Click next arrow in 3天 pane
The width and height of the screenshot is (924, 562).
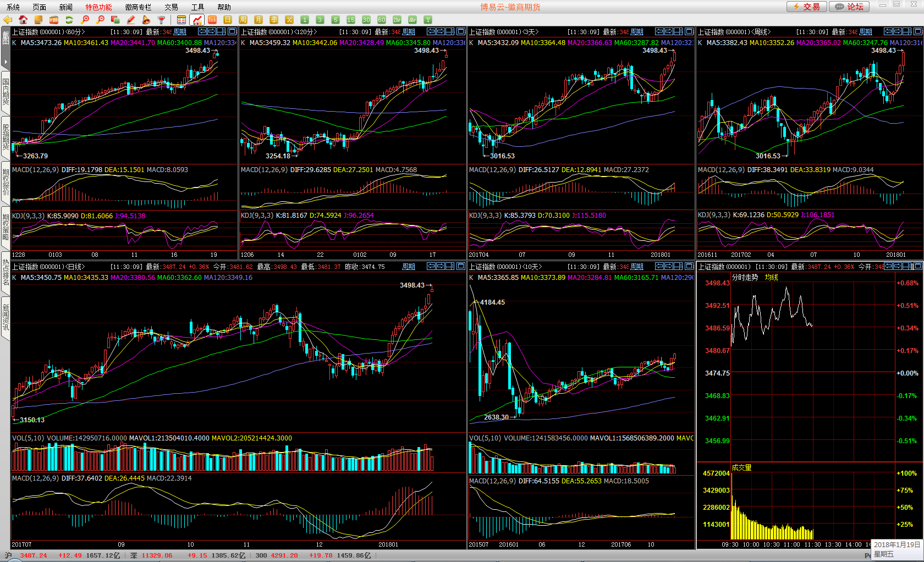click(x=669, y=31)
